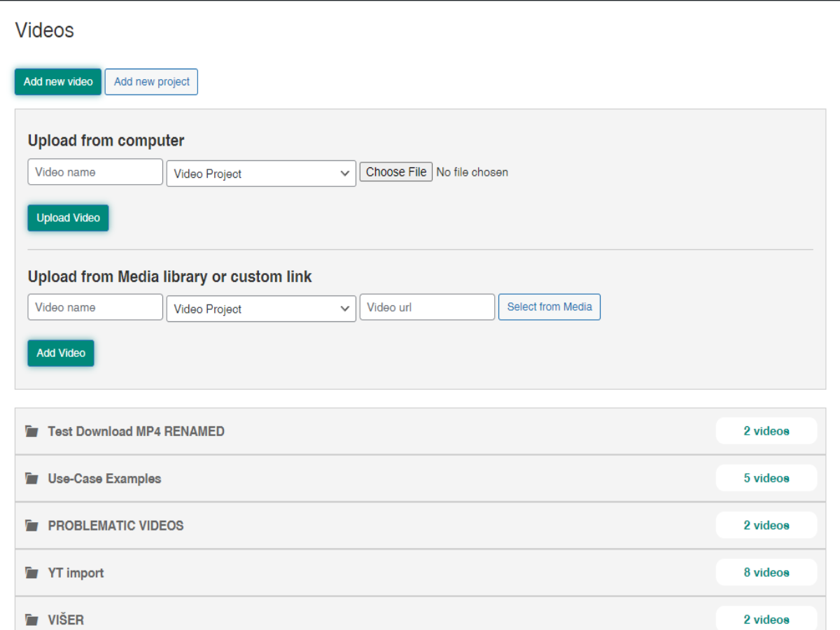Image resolution: width=840 pixels, height=630 pixels.
Task: Click the folder icon beside PROBLEMATIC VIDEOS
Action: tap(31, 526)
